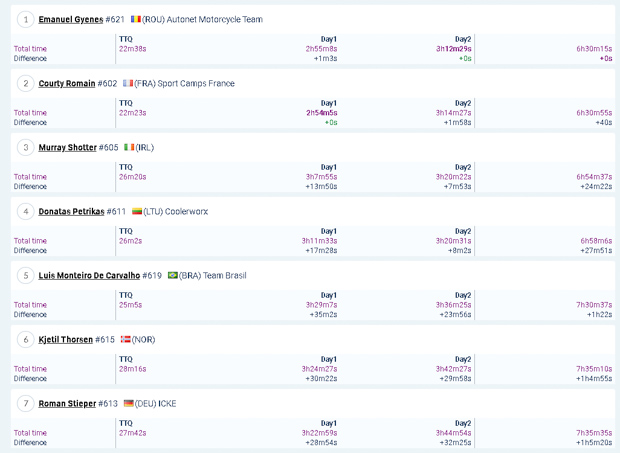Click Murray Shotter total time 6h54m37s
620x453 pixels.
coord(594,177)
